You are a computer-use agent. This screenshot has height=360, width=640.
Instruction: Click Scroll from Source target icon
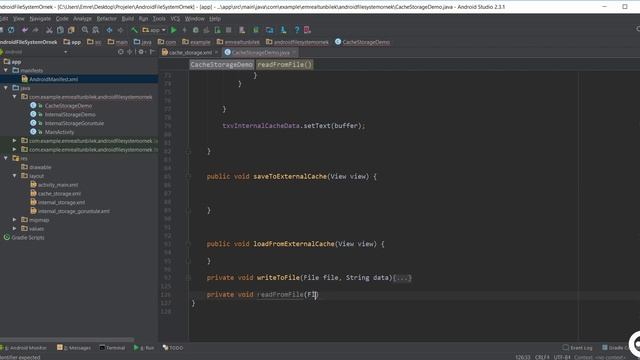click(121, 52)
